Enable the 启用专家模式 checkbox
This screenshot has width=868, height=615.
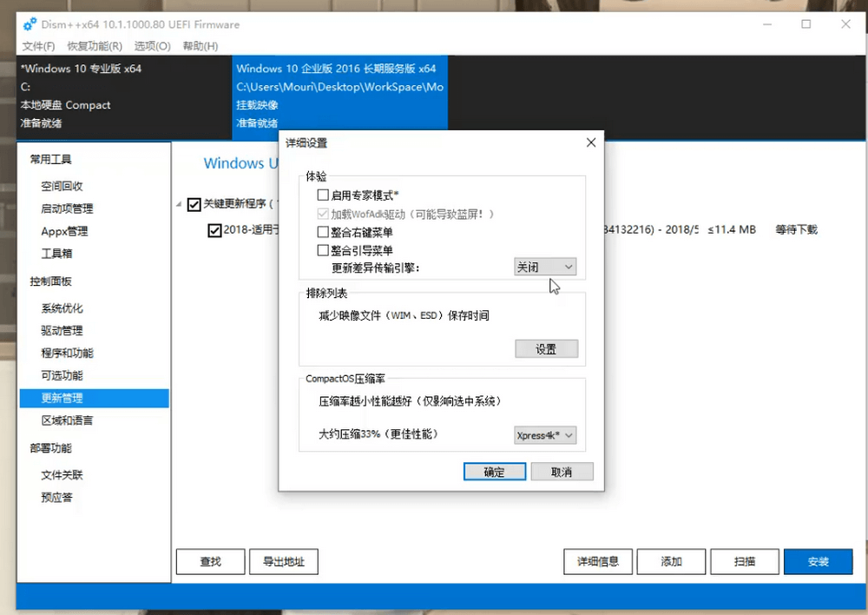[323, 195]
